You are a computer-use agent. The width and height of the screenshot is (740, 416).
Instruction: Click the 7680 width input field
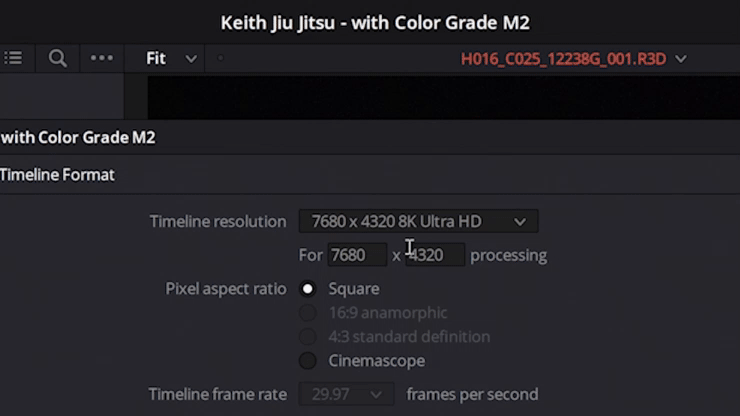point(357,255)
